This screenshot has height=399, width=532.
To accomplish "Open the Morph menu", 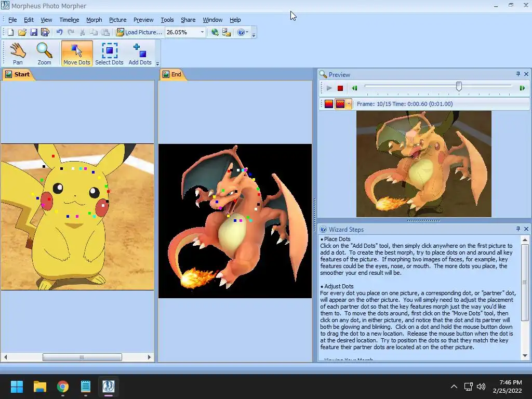I will tap(94, 20).
